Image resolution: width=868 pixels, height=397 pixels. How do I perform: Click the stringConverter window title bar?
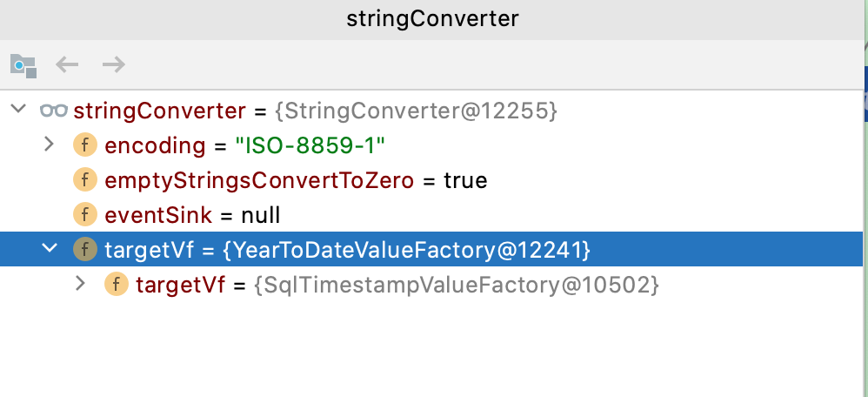431,19
